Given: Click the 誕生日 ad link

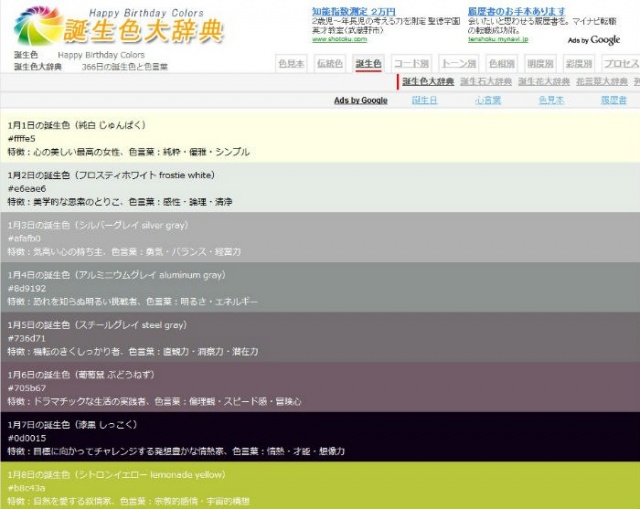Looking at the screenshot, I should point(425,101).
